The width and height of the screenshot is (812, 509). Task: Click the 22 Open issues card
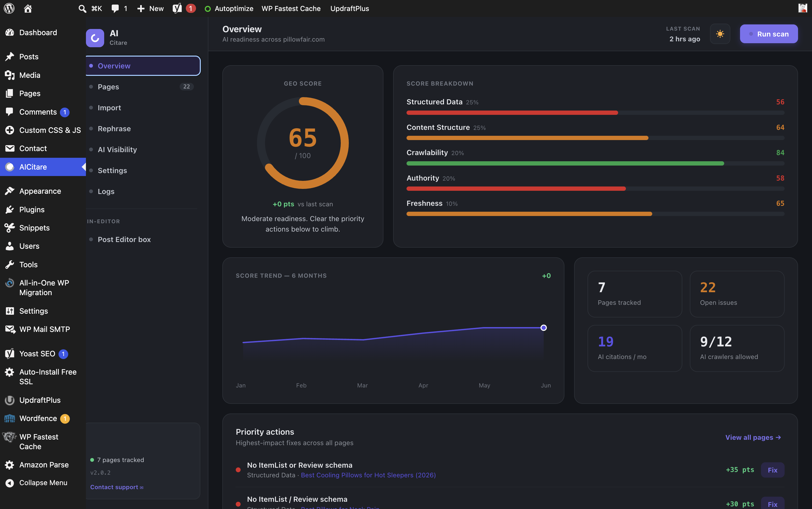pos(737,294)
